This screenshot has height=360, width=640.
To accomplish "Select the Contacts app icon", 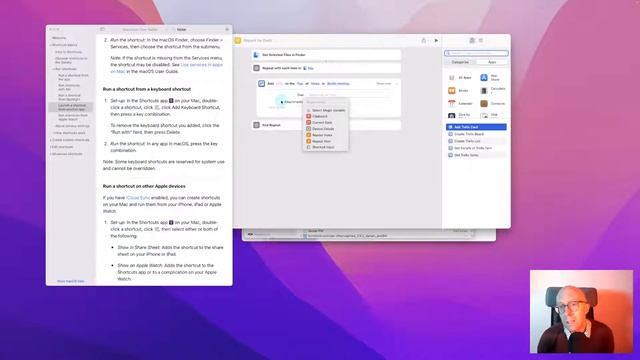I will tap(484, 103).
